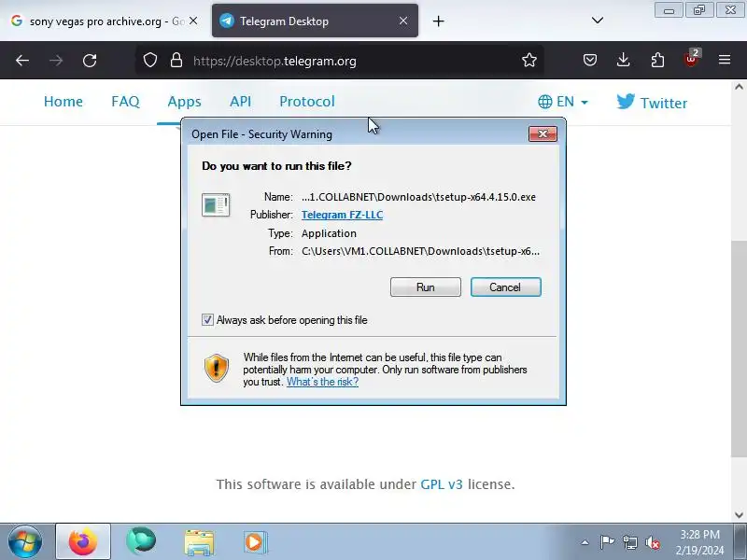Switch to the sony vegas pro archive.org tab
747x560 pixels.
104,21
